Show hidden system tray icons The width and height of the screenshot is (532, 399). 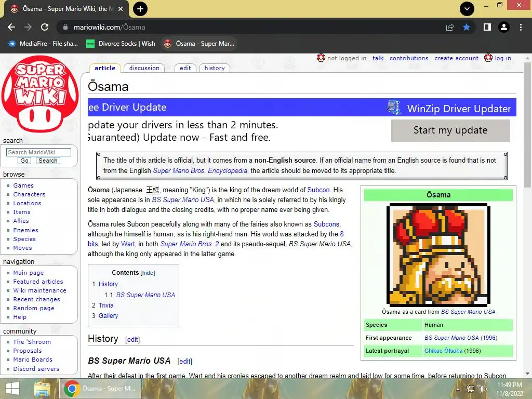[x=458, y=389]
